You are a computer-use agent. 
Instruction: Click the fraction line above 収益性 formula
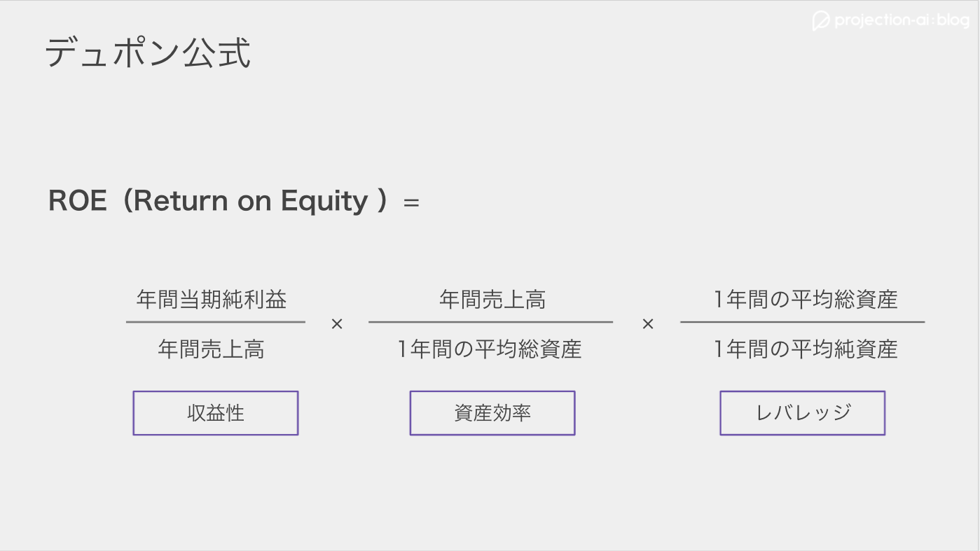(x=216, y=322)
